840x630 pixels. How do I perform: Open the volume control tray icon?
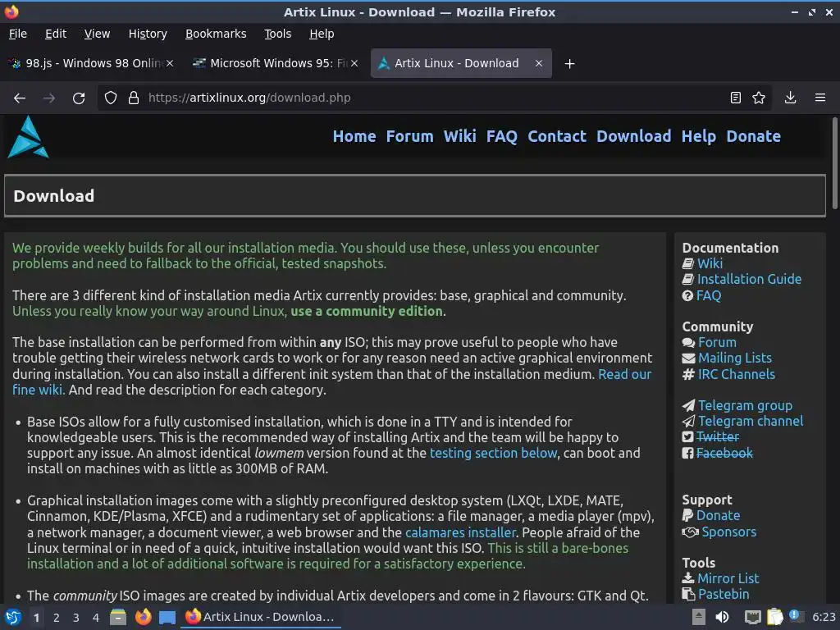[x=722, y=617]
